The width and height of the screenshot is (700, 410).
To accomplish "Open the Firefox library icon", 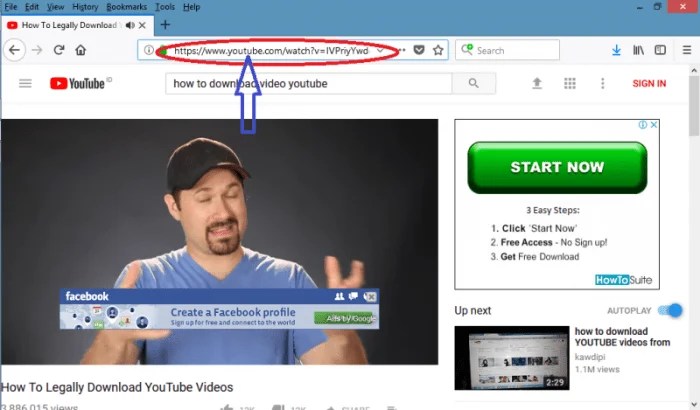I will click(x=638, y=50).
